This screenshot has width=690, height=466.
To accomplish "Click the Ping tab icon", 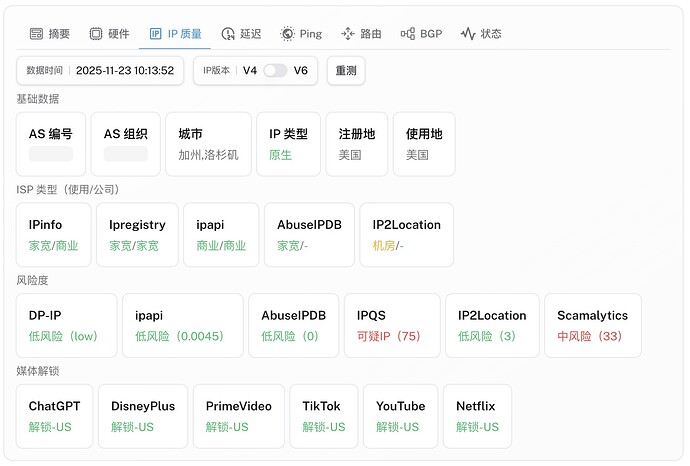I will [x=287, y=34].
